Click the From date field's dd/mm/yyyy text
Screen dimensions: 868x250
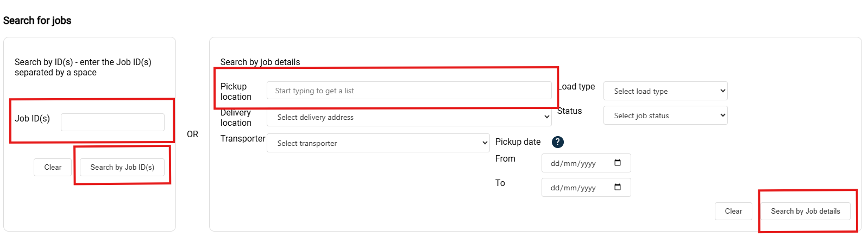(573, 163)
